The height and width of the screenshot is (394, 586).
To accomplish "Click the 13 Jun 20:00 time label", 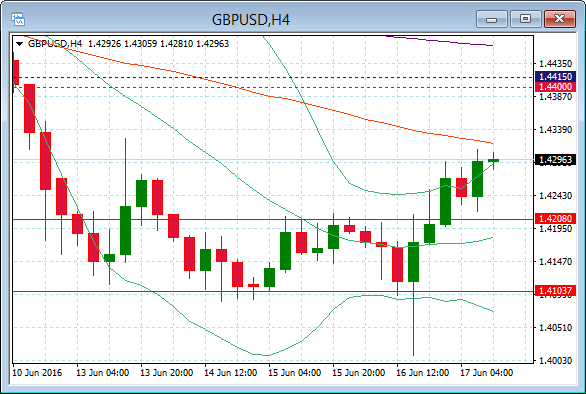I will click(x=167, y=373).
